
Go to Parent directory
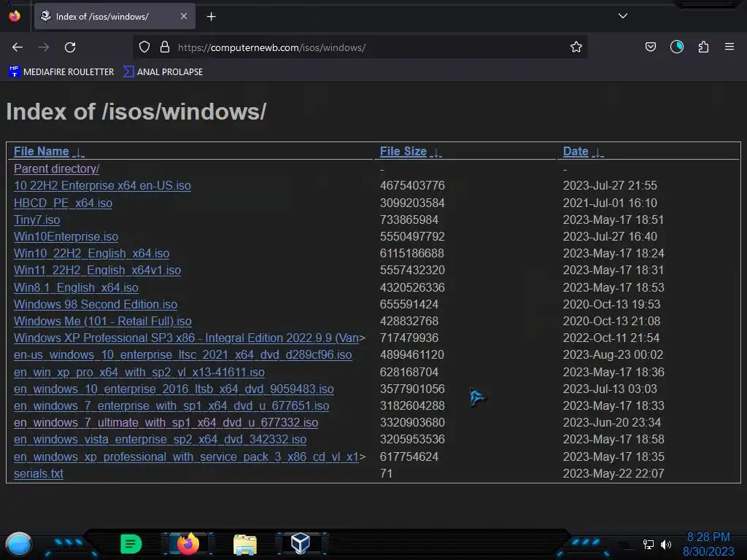point(56,168)
